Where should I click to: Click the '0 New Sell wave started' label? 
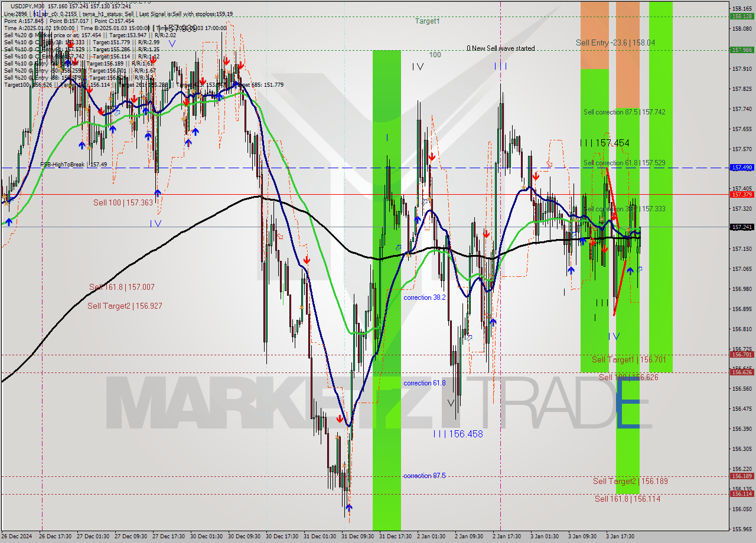tap(501, 48)
